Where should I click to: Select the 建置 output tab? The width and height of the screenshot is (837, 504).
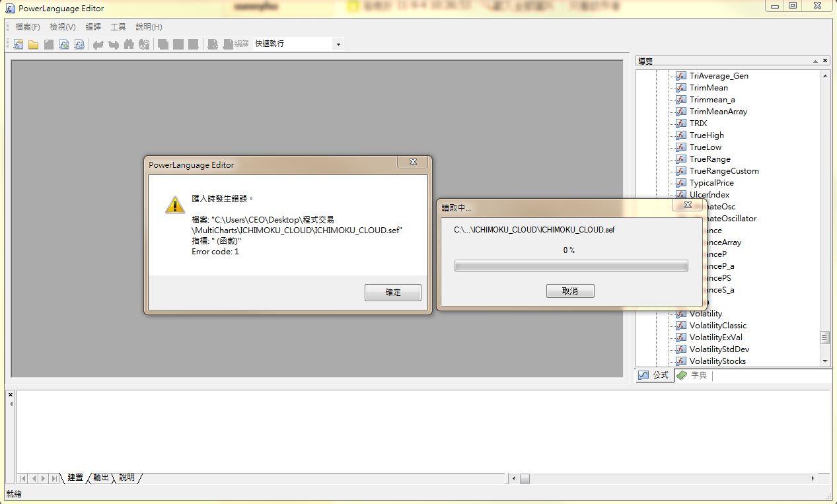click(75, 478)
